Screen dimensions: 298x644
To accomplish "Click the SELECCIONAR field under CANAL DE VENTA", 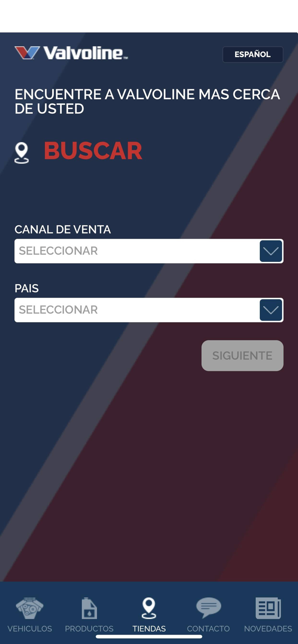I will [129, 251].
